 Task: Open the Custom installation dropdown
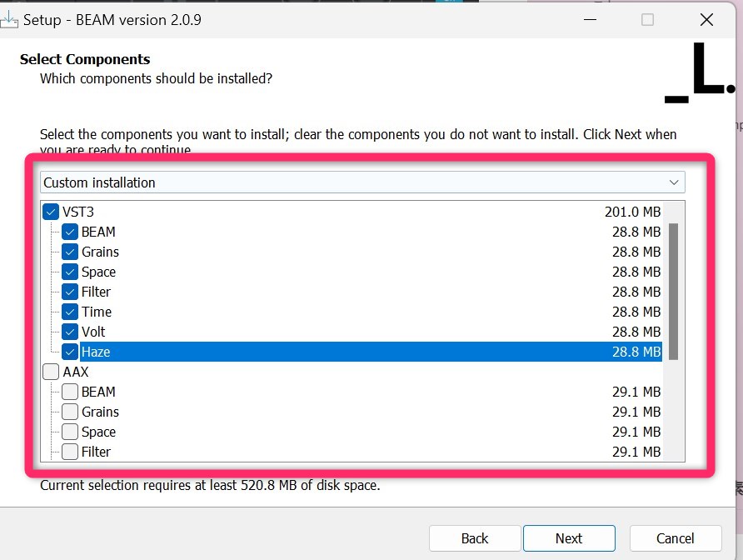tap(362, 182)
